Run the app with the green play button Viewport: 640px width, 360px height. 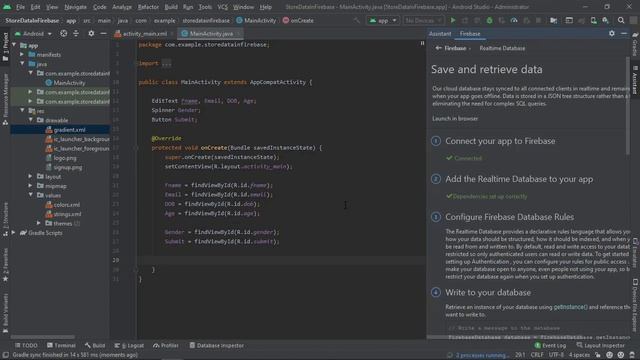point(453,20)
